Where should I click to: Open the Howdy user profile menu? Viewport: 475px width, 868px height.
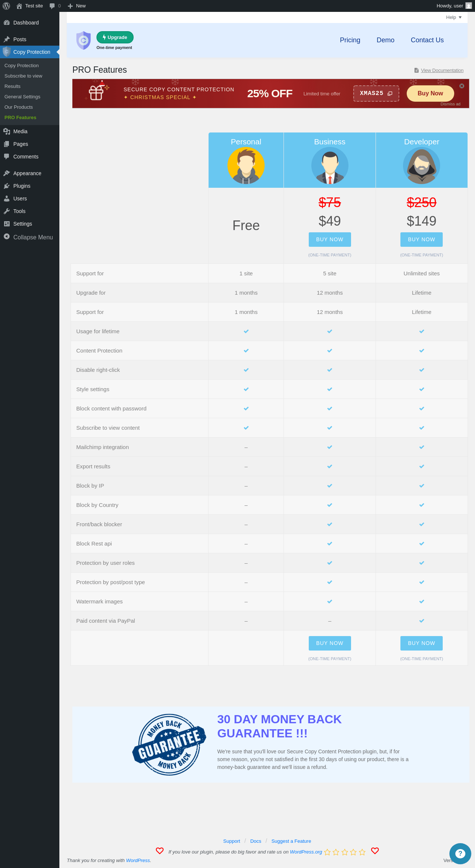point(454,6)
